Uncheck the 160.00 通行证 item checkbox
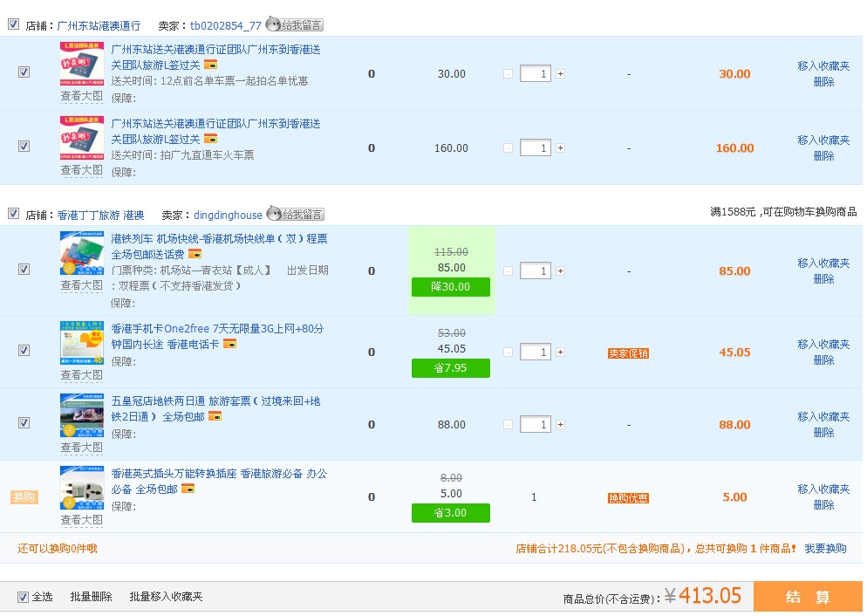Screen dimensions: 867x616 pos(24,146)
